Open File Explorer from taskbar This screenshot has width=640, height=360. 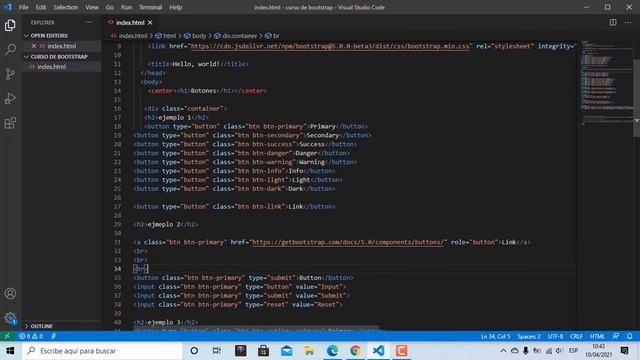309,351
